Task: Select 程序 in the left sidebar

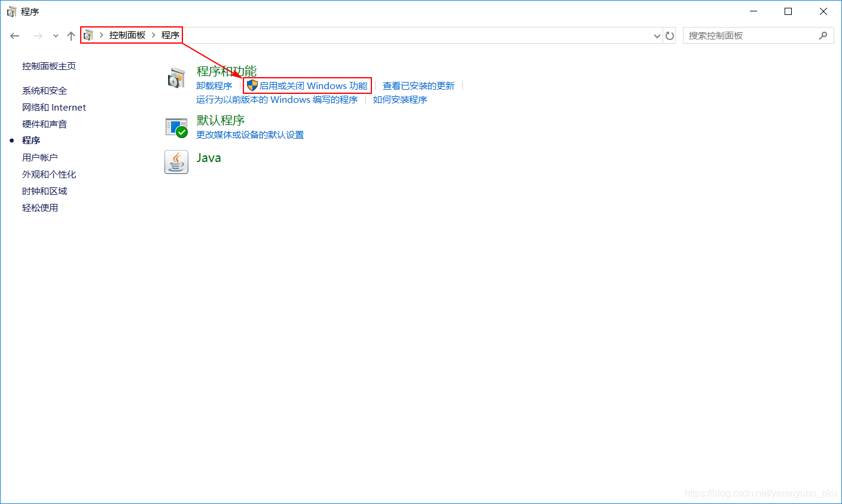Action: [x=31, y=140]
